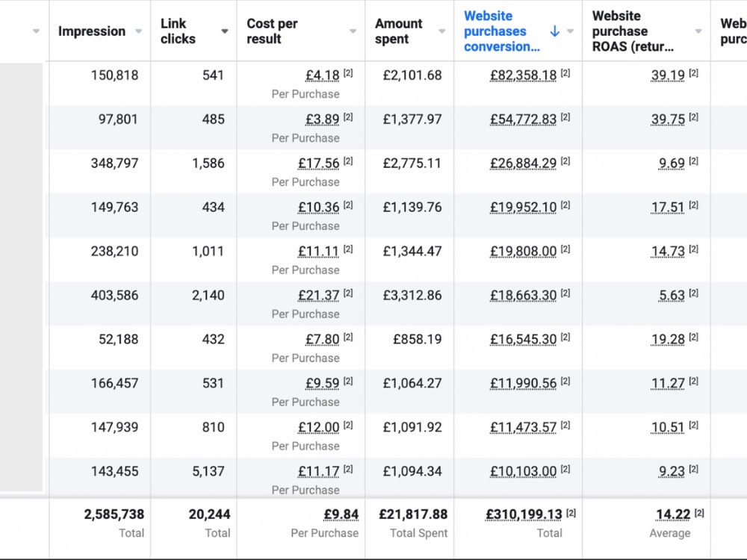Viewport: 747px width, 560px height.
Task: Click the 5.63 ROAS value
Action: click(x=672, y=295)
